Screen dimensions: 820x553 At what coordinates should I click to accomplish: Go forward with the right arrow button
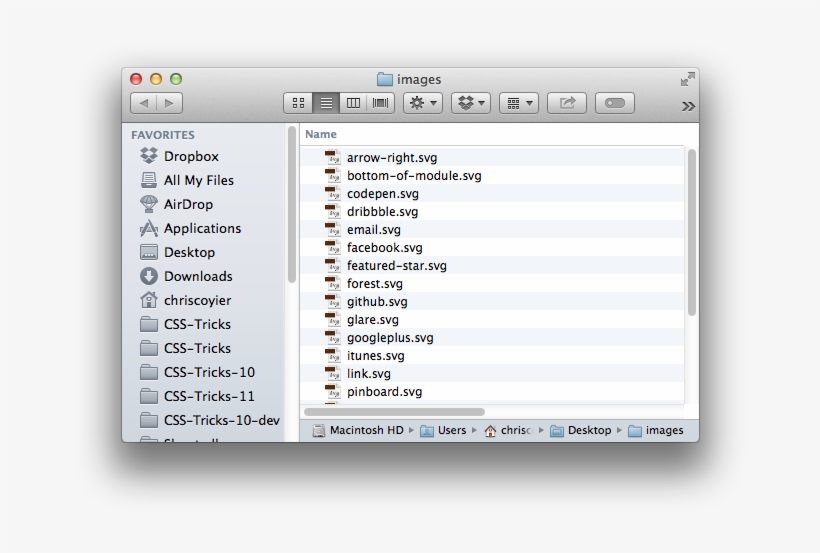(169, 103)
